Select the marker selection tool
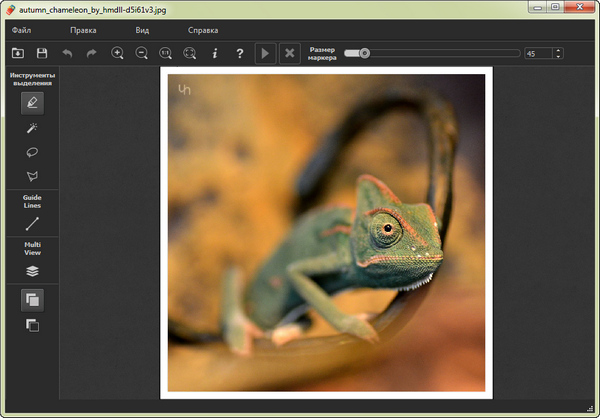 click(32, 102)
